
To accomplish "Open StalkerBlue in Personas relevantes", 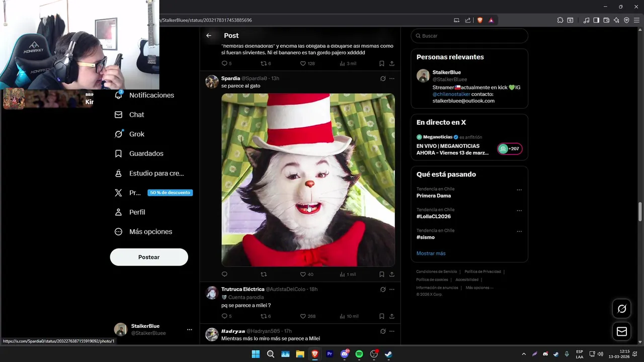I will tap(447, 72).
